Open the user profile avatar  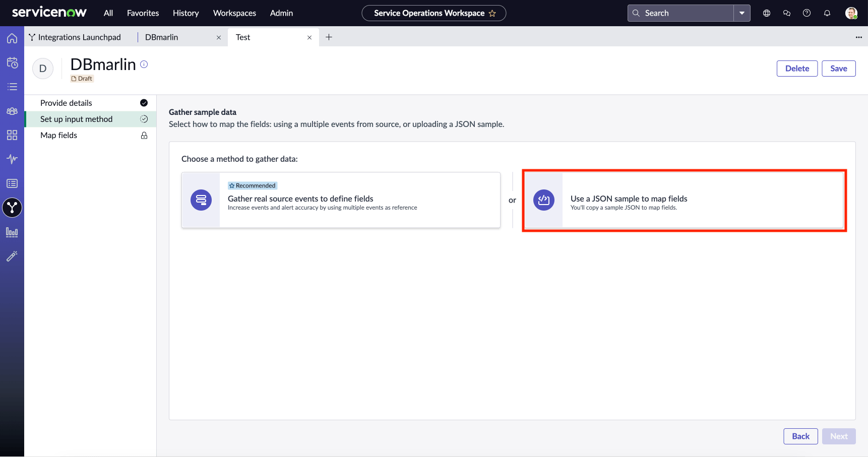851,13
